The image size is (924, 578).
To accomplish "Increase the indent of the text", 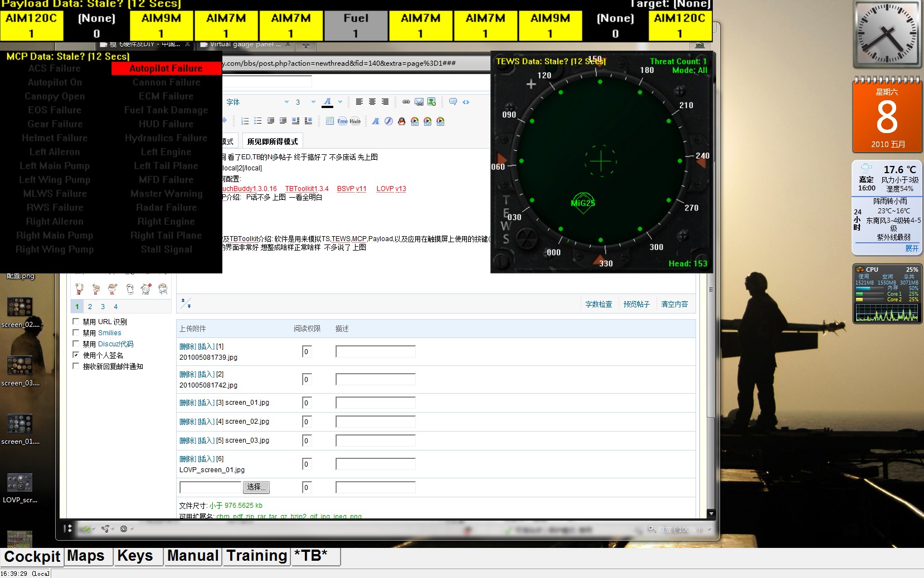I will [x=283, y=121].
